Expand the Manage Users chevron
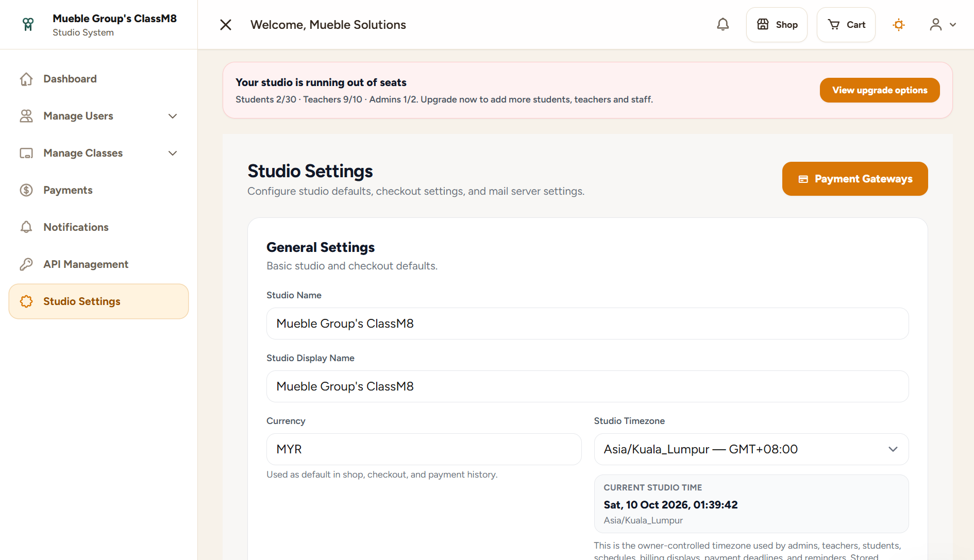974x560 pixels. [x=173, y=116]
